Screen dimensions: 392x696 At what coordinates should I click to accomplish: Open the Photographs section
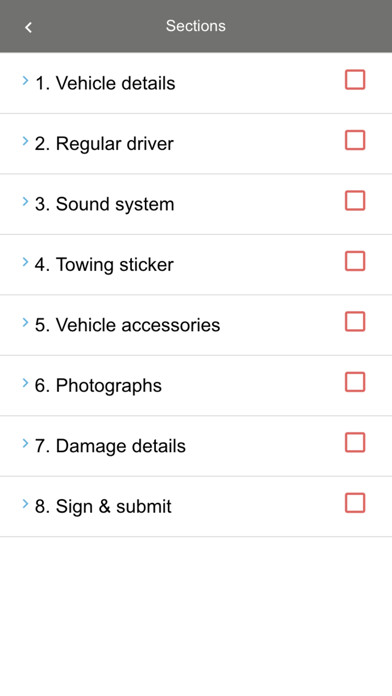(196, 385)
